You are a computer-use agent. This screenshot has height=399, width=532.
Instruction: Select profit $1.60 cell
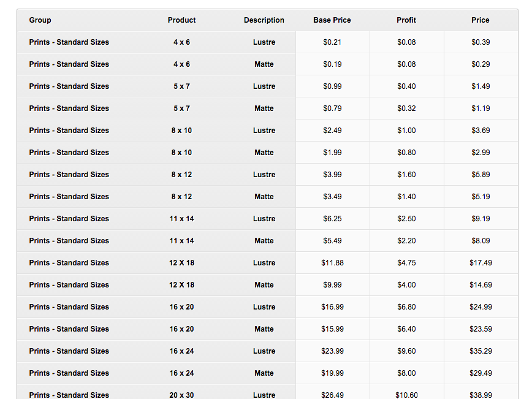(407, 175)
